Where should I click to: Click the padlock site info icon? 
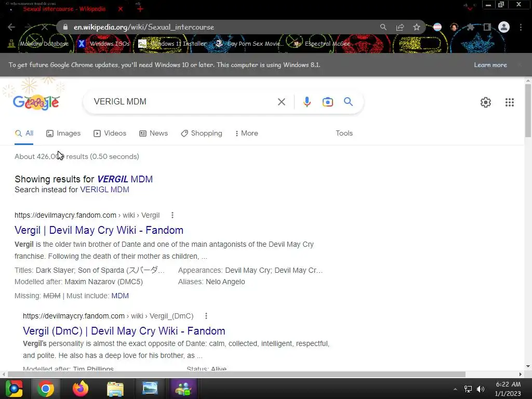[65, 27]
